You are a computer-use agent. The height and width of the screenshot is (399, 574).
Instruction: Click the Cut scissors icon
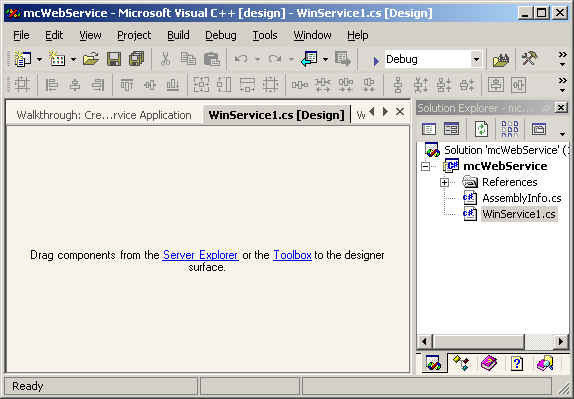click(166, 59)
